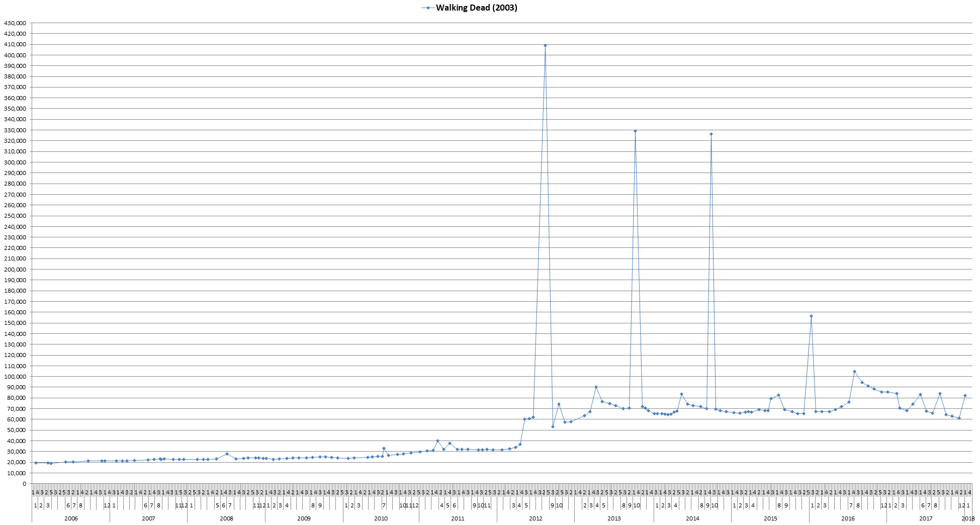The image size is (980, 525).
Task: Click the 220,000 y-axis label
Action: pyautogui.click(x=15, y=248)
